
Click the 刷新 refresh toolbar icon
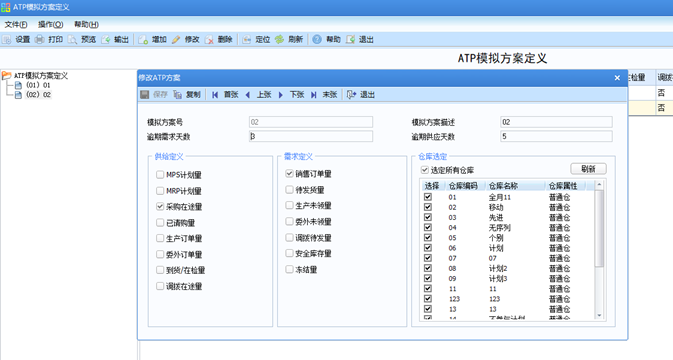pos(279,39)
